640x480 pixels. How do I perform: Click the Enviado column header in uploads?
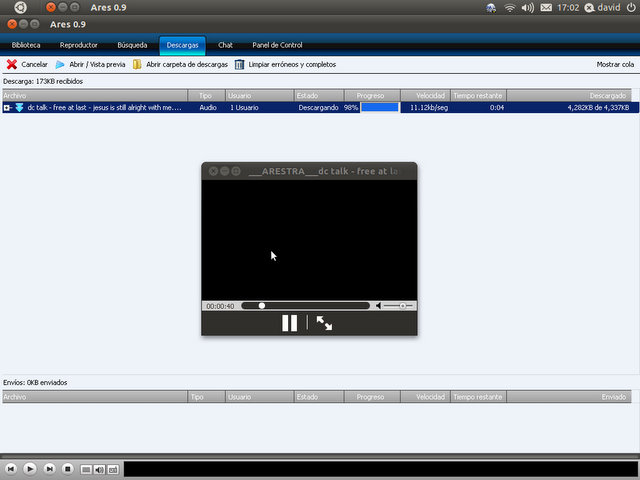pyautogui.click(x=569, y=397)
